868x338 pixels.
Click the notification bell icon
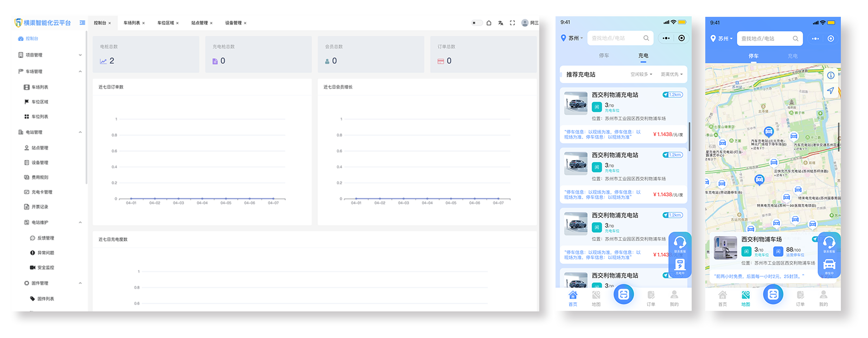(x=489, y=23)
